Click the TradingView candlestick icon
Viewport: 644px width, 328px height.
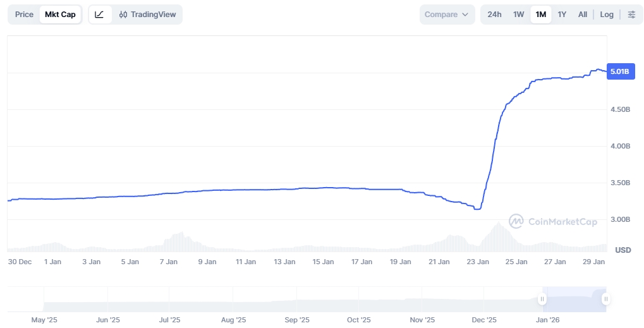pyautogui.click(x=123, y=15)
